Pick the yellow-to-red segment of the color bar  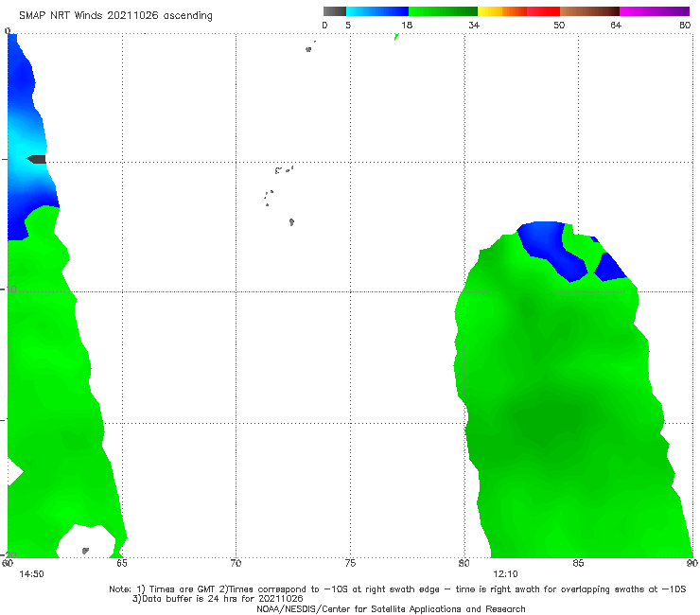(518, 11)
